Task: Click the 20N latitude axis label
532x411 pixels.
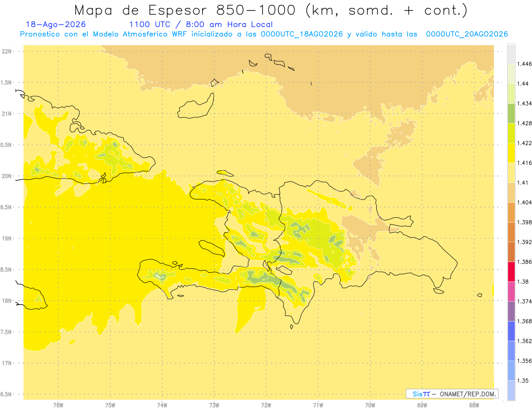Action: pyautogui.click(x=6, y=176)
